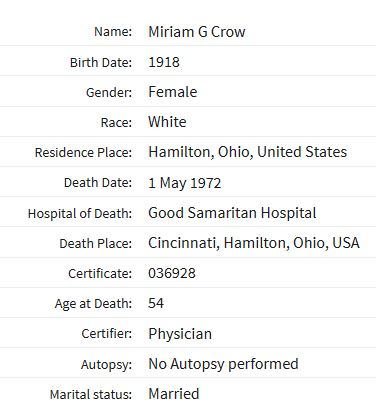Click the Hospital of Death label
376x406 pixels.
click(80, 214)
